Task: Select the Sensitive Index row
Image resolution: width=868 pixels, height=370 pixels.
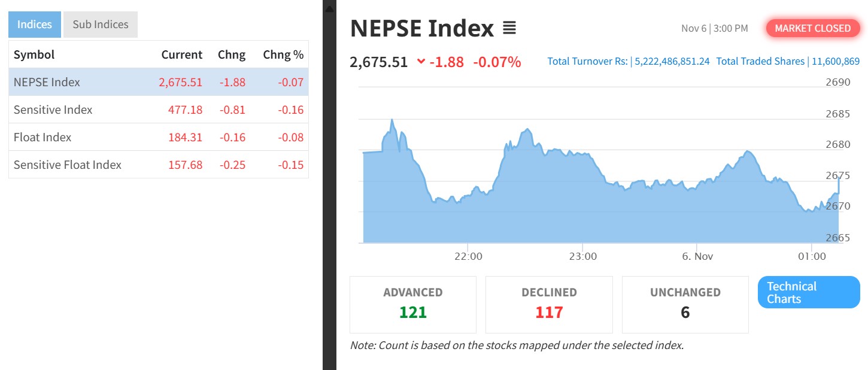Action: pos(159,110)
